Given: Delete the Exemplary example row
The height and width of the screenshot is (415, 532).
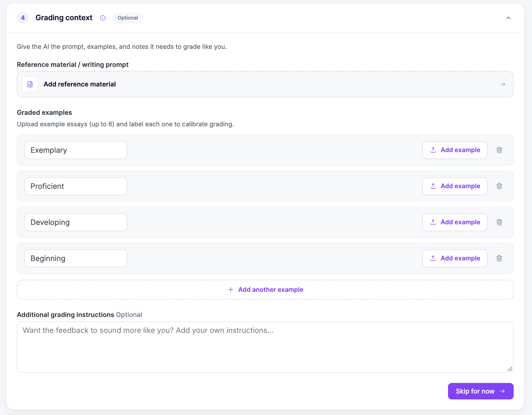Looking at the screenshot, I should 499,150.
